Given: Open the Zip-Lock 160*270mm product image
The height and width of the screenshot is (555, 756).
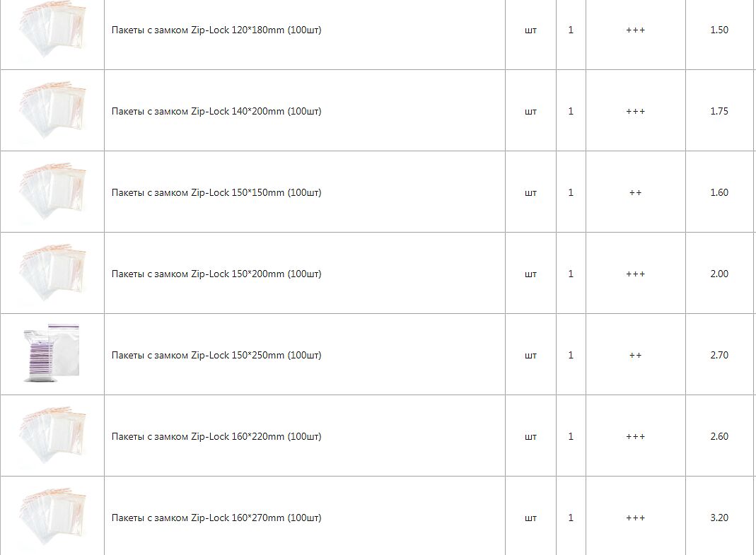Looking at the screenshot, I should 52,517.
